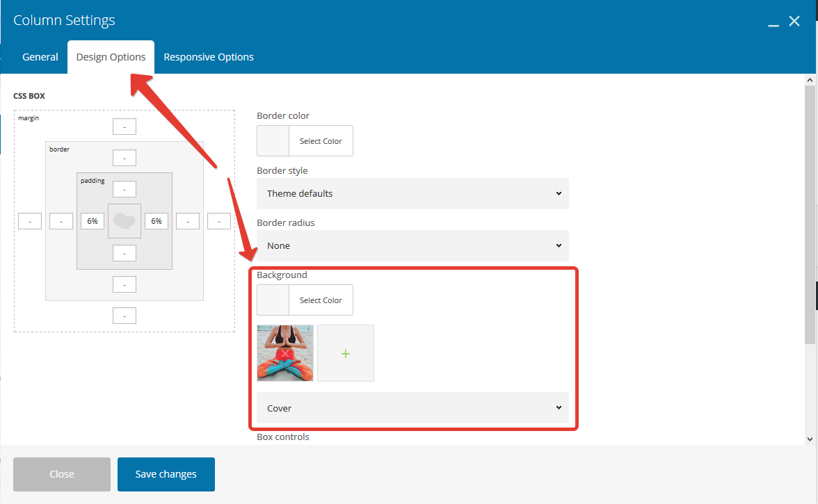This screenshot has height=504, width=818.
Task: Expand the Border radius dropdown
Action: click(412, 245)
